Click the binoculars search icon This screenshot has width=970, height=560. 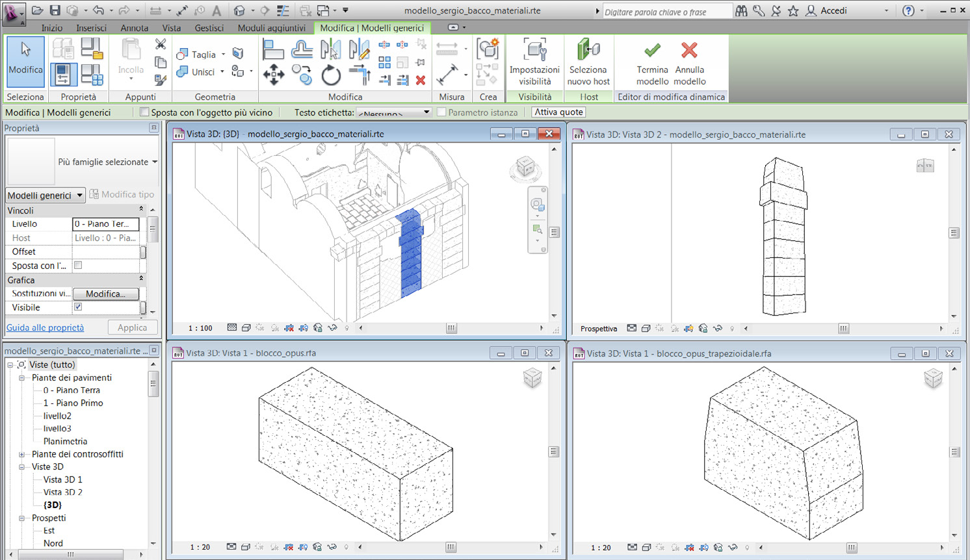[741, 10]
